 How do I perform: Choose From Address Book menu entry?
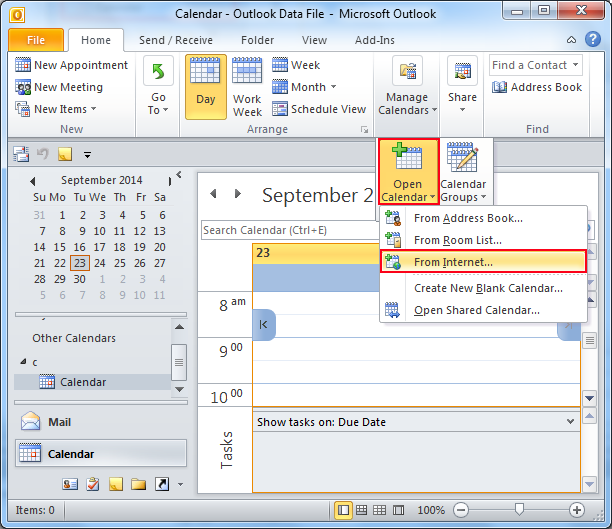pos(483,218)
